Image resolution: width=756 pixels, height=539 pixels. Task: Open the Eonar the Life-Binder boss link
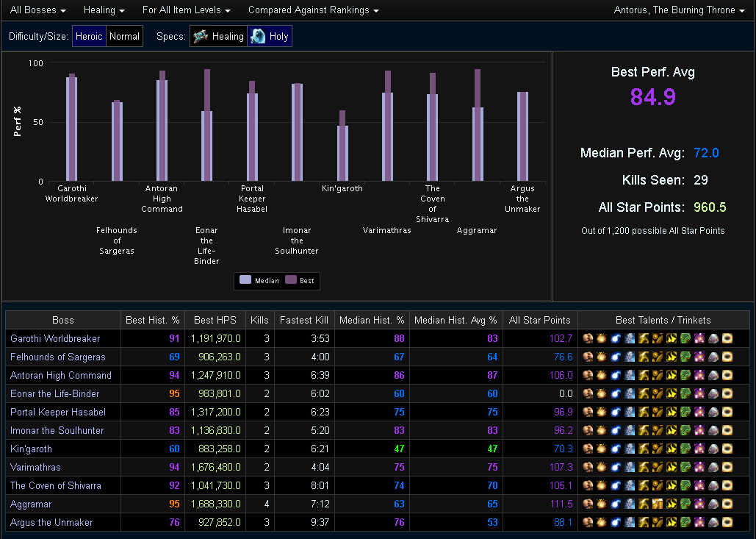pyautogui.click(x=54, y=394)
